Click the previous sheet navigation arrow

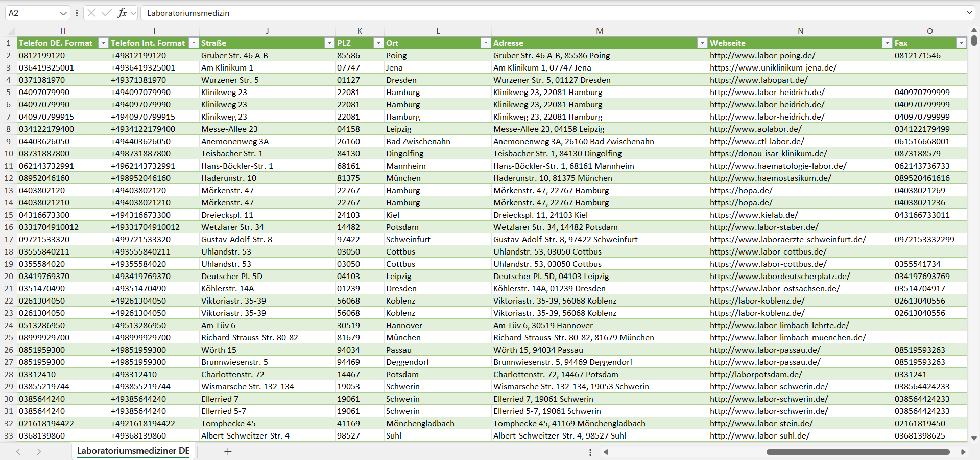pyautogui.click(x=18, y=452)
